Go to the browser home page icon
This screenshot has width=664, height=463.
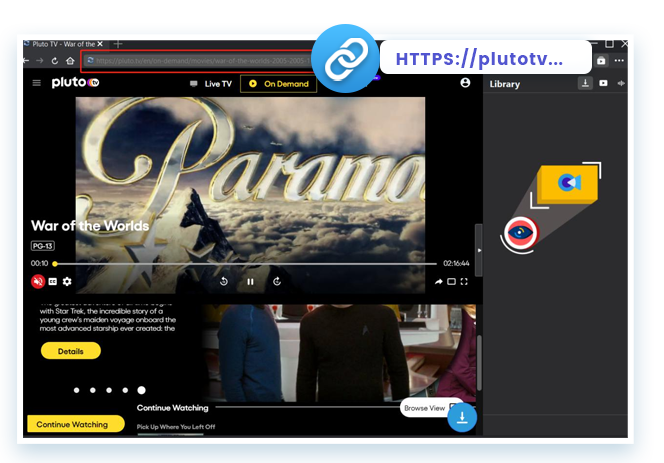click(x=70, y=61)
